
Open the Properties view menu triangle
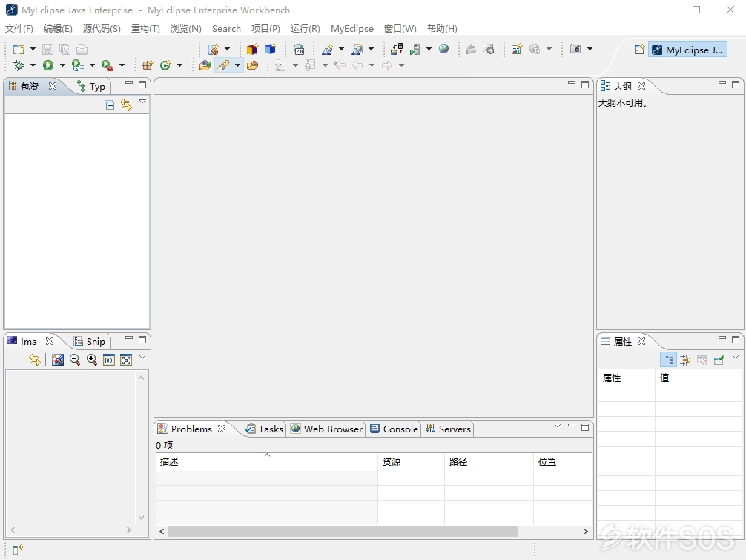[736, 356]
